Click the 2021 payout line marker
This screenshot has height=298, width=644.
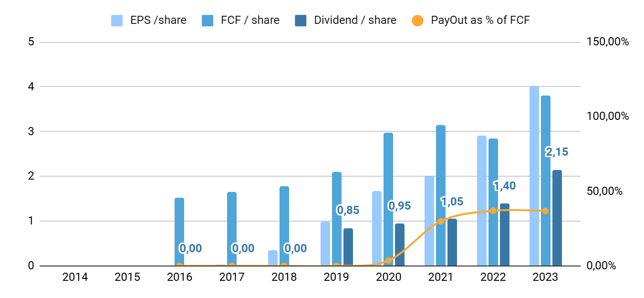tap(441, 221)
